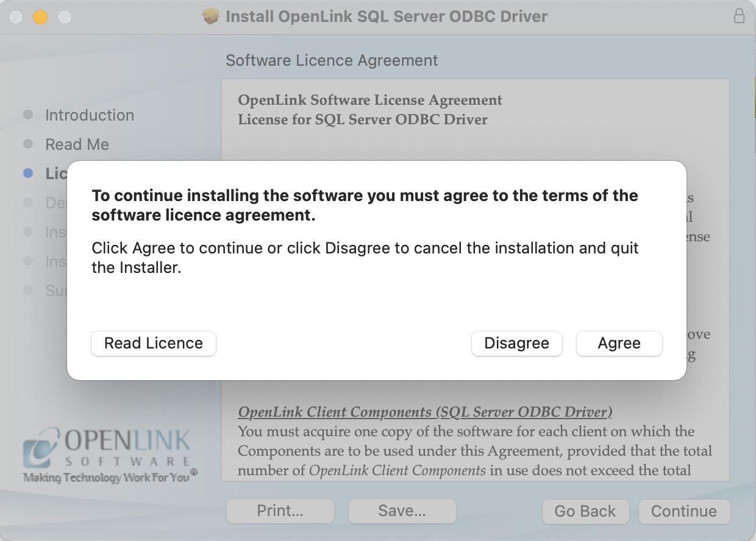Click the package box icon in title bar

point(210,16)
